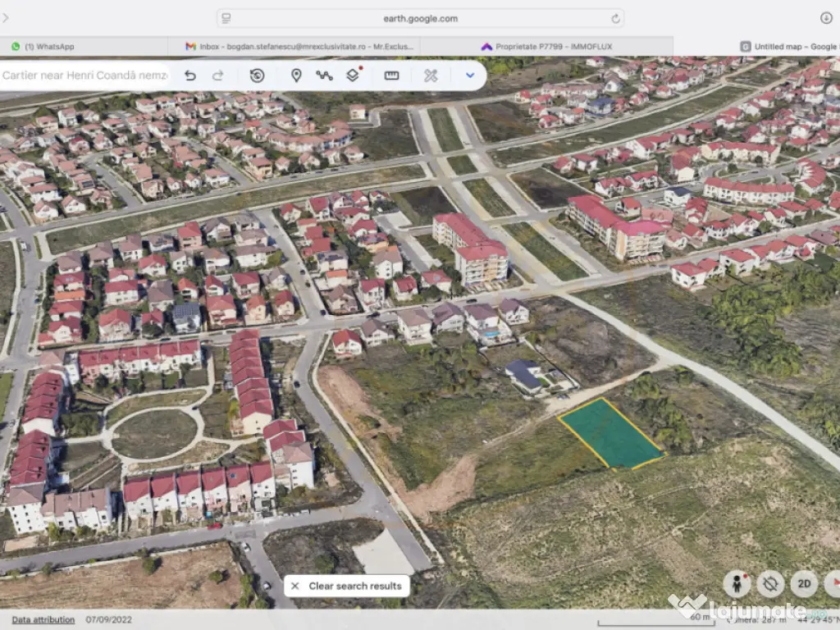Image resolution: width=840 pixels, height=630 pixels.
Task: Click the earth.google.com address bar
Action: (420, 18)
